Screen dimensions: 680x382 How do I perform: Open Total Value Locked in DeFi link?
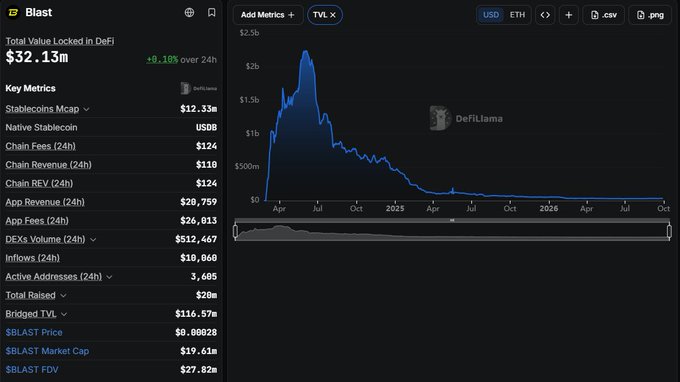pyautogui.click(x=60, y=41)
